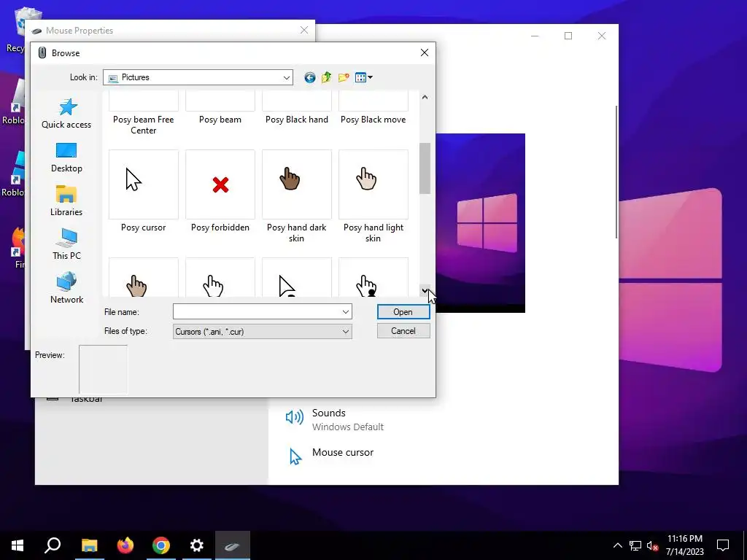Select the Posy forbidden red X cursor
Image resolution: width=747 pixels, height=560 pixels.
pos(220,184)
